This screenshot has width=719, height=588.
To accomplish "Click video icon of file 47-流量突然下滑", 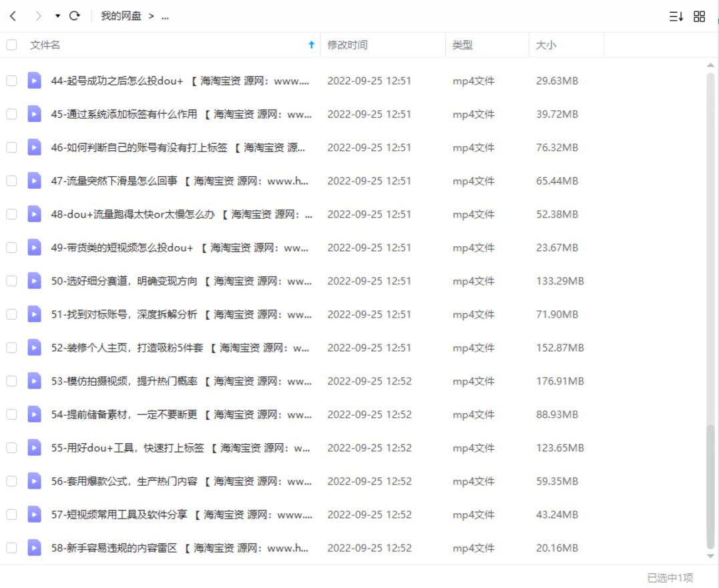I will [35, 181].
